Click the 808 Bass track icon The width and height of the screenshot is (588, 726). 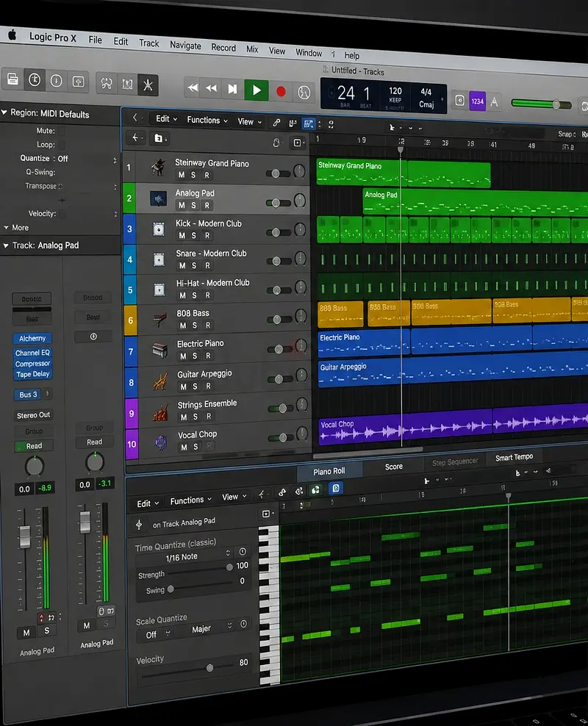(159, 320)
